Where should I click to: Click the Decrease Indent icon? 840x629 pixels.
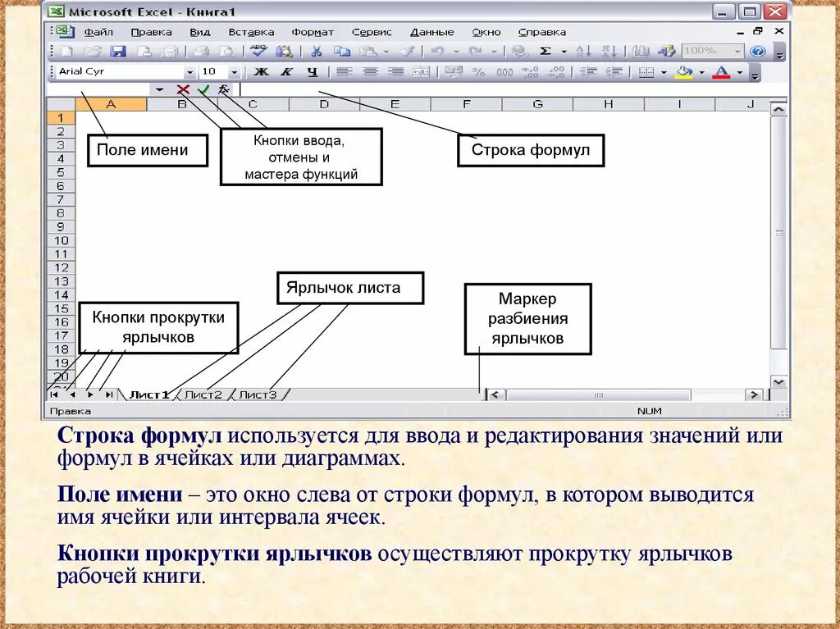589,72
